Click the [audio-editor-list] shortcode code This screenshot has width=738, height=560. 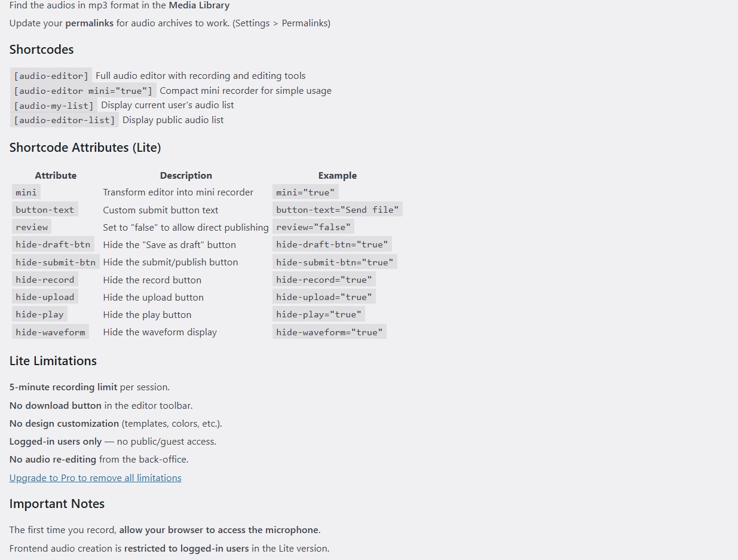click(x=64, y=120)
